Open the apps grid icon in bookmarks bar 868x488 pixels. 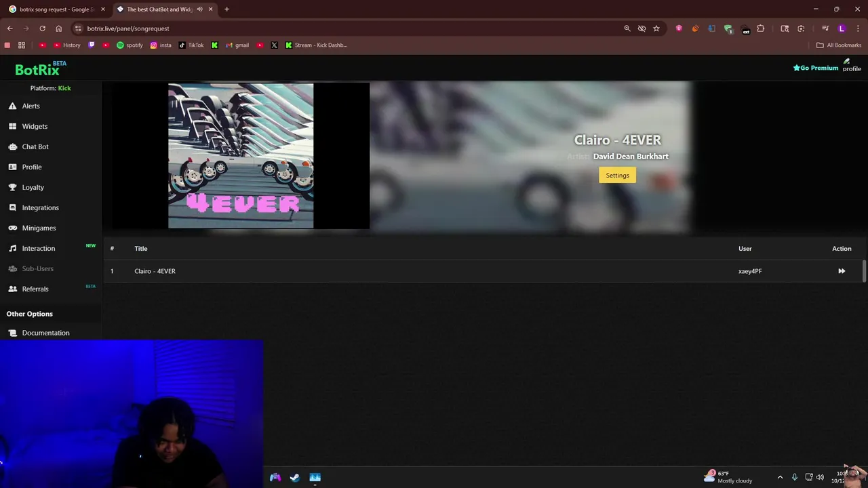coord(22,45)
